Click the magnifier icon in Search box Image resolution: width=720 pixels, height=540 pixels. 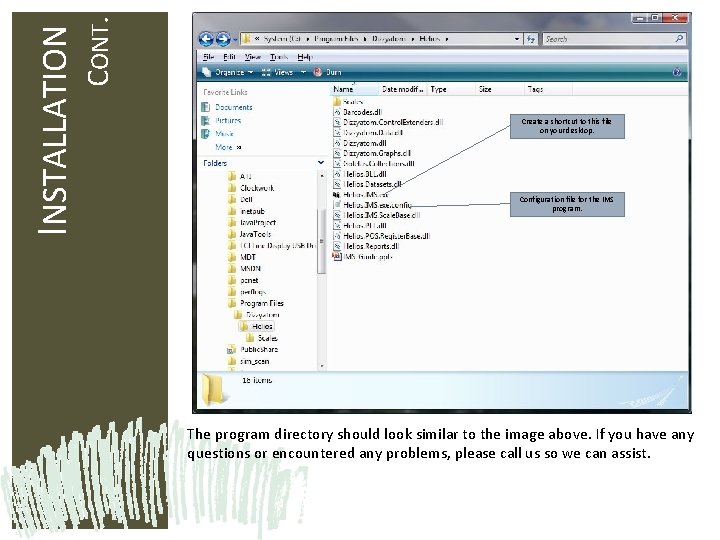[679, 39]
